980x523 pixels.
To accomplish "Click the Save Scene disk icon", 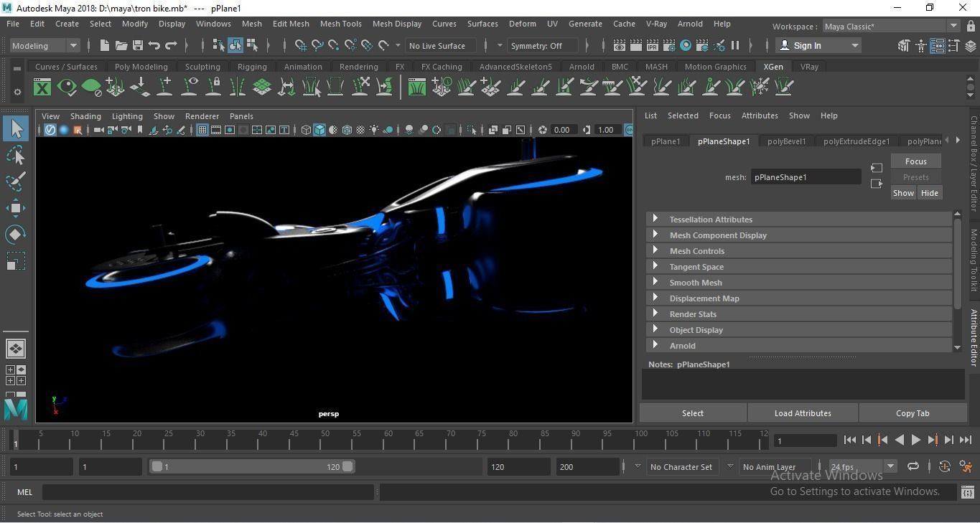I will (x=138, y=45).
